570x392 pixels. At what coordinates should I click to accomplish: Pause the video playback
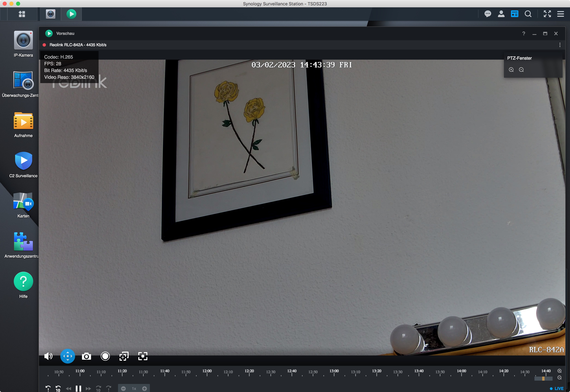78,388
